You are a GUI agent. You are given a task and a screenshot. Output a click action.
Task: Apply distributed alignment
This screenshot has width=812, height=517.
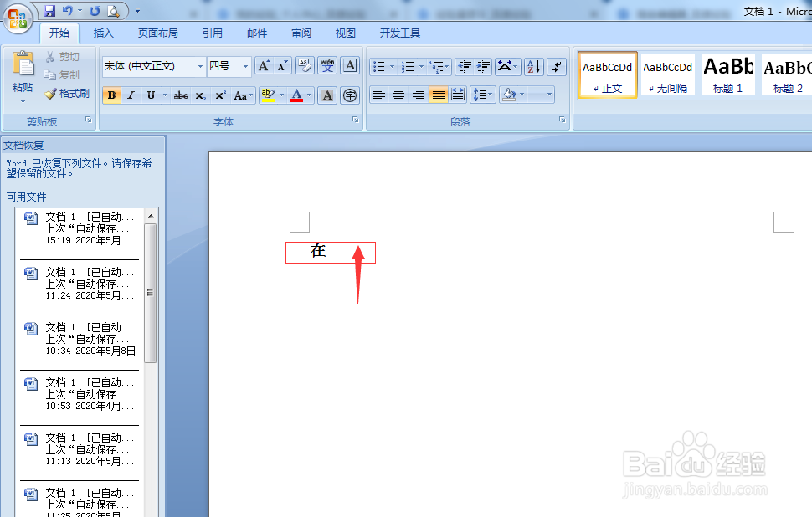[458, 95]
